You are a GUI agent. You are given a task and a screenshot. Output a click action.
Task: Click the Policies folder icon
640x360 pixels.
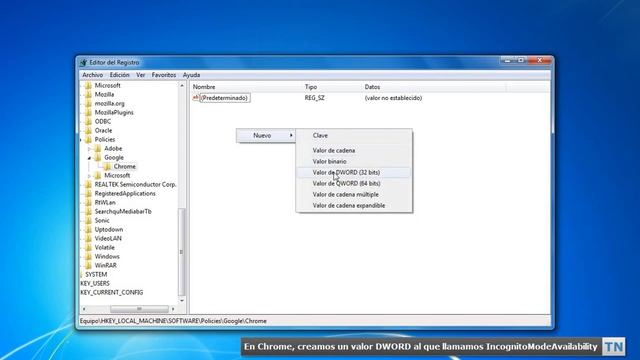(x=88, y=140)
